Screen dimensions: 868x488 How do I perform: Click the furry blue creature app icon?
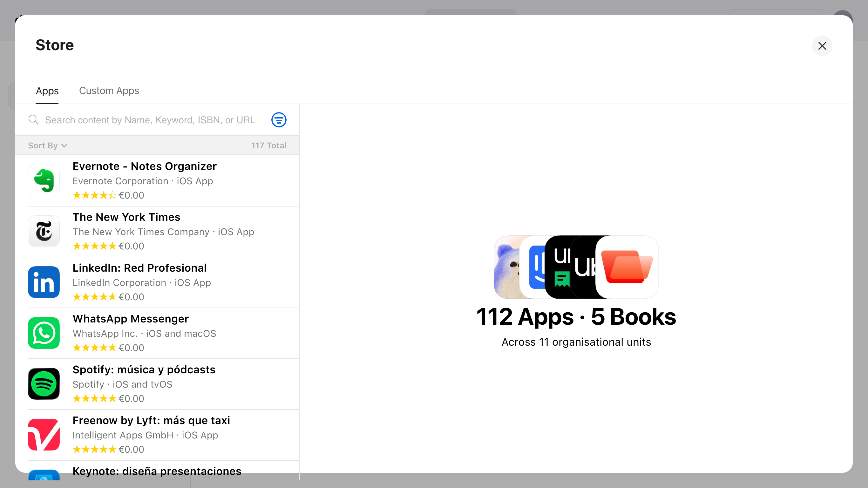point(507,267)
